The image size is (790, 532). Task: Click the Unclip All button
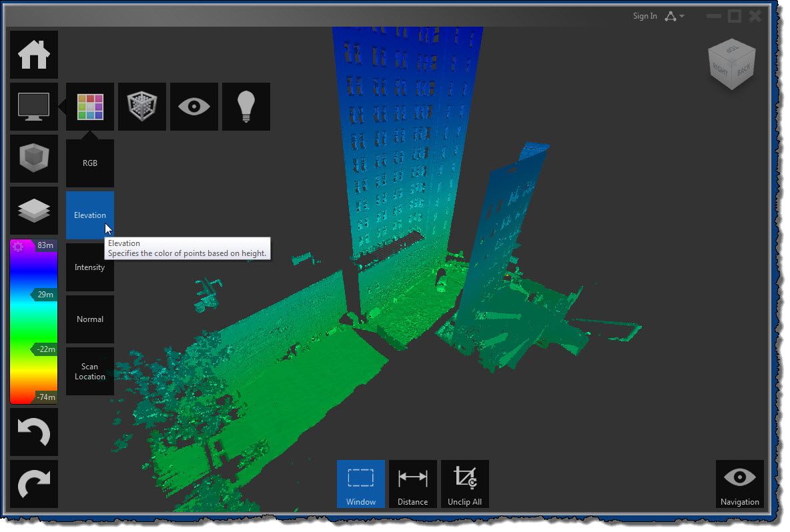465,483
